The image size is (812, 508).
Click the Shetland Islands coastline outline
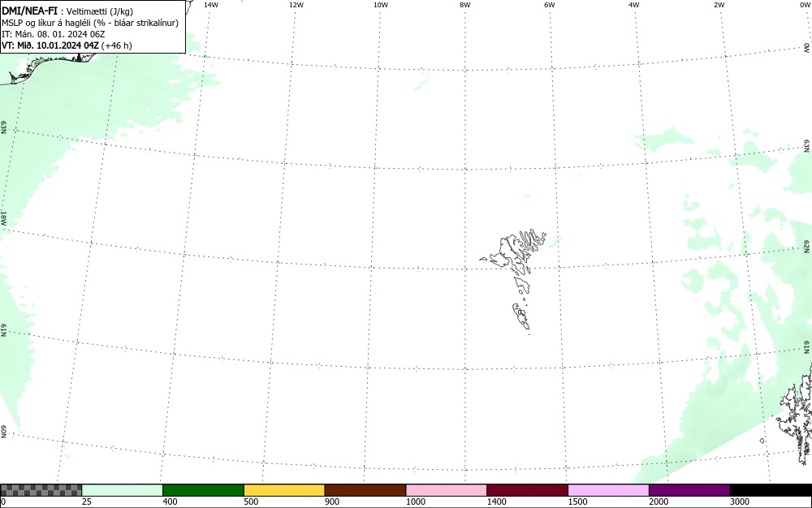[x=796, y=414]
